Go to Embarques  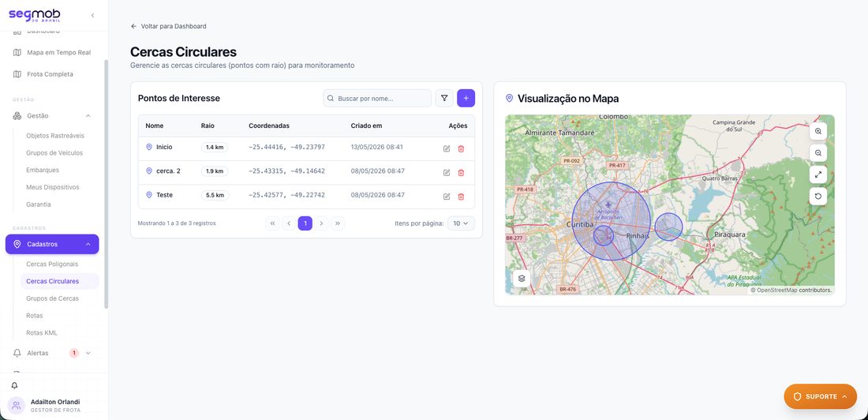[43, 170]
